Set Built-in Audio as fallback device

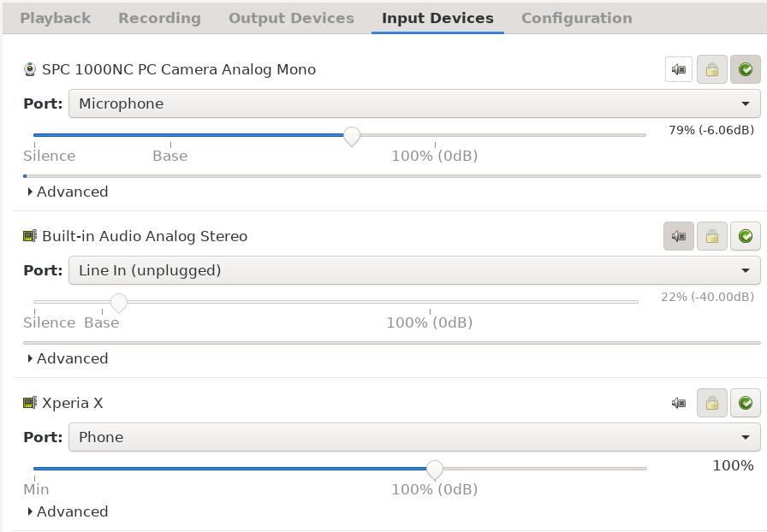[x=746, y=236]
